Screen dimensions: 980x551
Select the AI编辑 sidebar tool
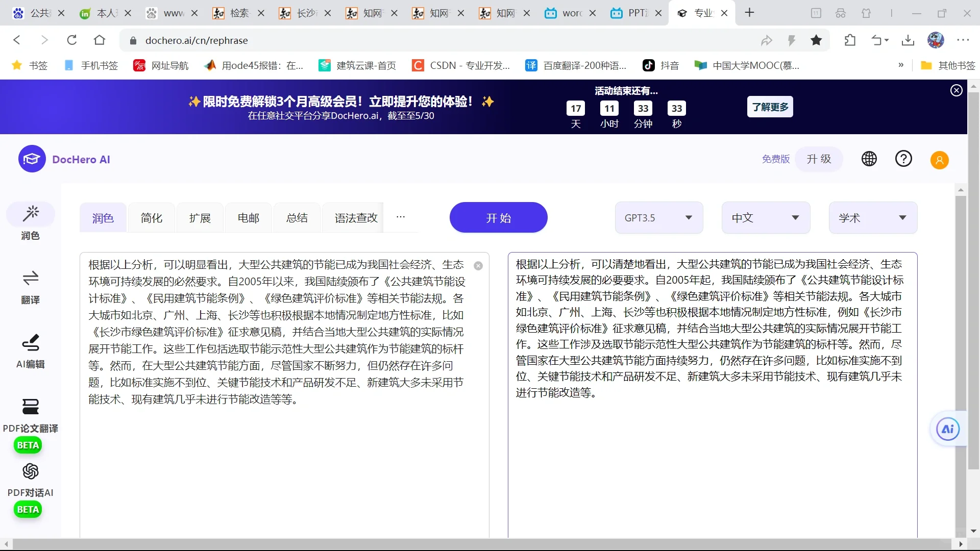[30, 350]
